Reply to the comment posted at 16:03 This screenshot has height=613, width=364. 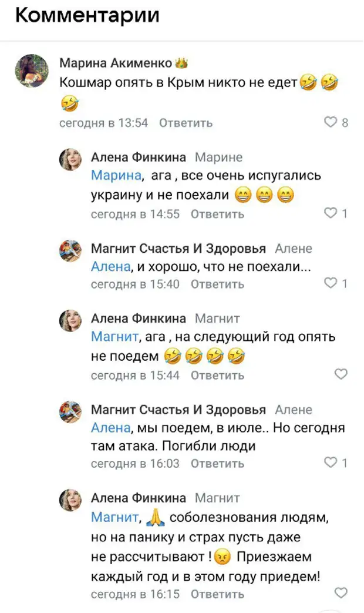coord(217,464)
